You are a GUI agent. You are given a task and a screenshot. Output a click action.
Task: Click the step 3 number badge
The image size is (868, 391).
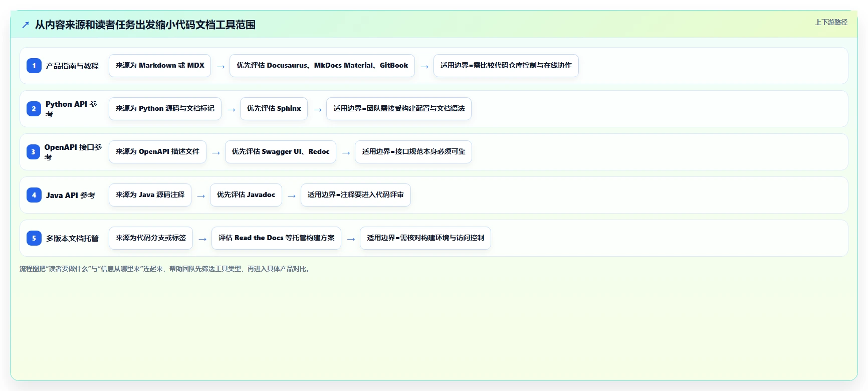[34, 152]
